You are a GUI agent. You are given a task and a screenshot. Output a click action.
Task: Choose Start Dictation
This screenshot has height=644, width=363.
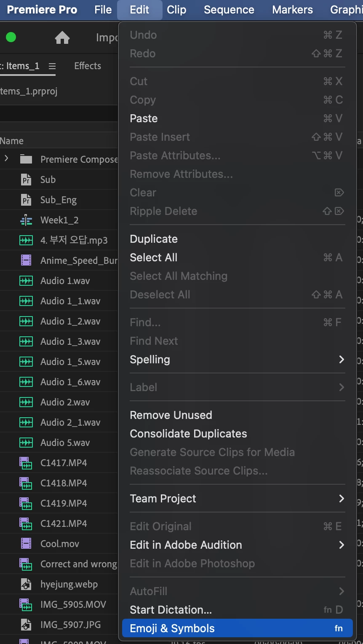click(x=237, y=610)
